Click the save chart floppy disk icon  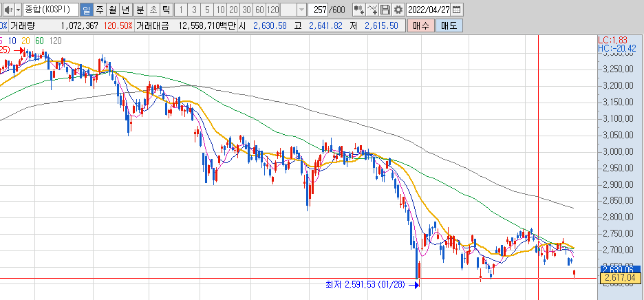[x=385, y=9]
